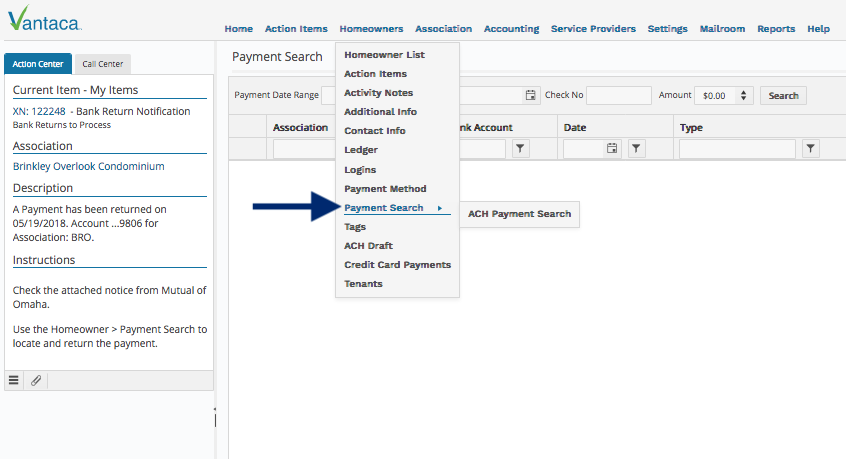Screen dimensions: 846x459
Task: Collapse the left panel splitter handle
Action: coord(215,417)
